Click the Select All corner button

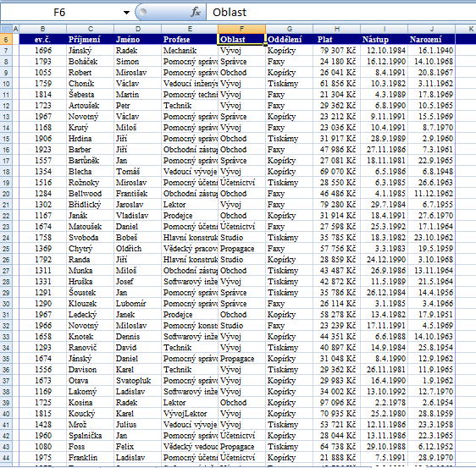coord(6,29)
